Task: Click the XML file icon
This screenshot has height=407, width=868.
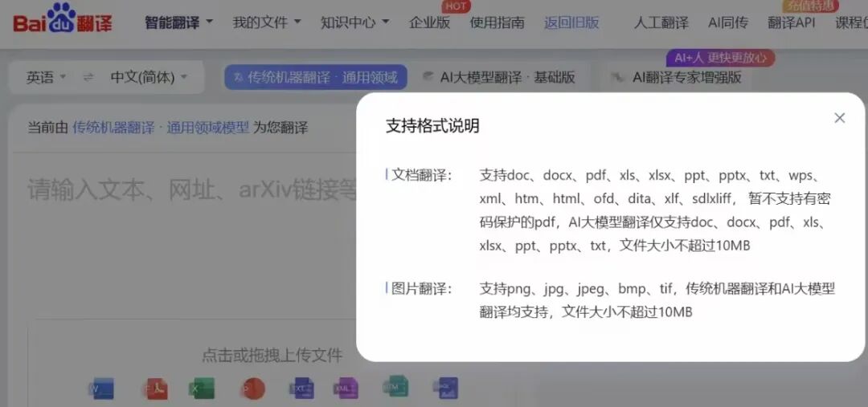Action: coord(346,389)
